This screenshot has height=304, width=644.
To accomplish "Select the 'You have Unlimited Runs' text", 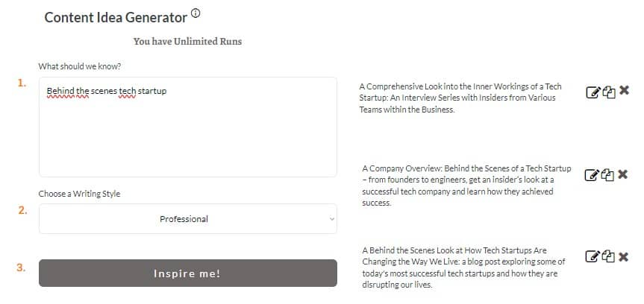I will coord(188,42).
